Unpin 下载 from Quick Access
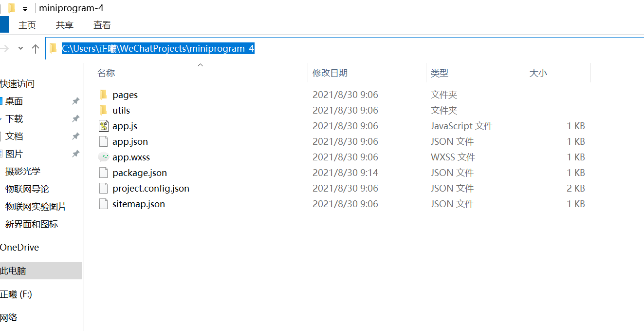This screenshot has height=331, width=644. 75,118
